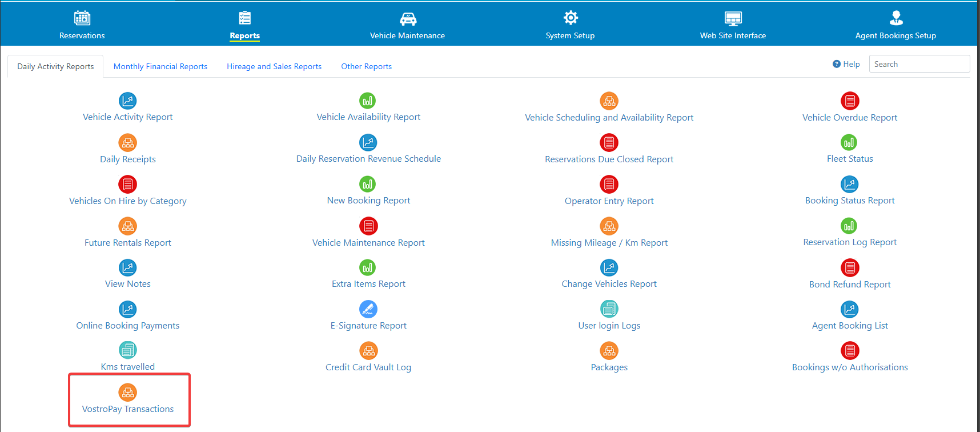Image resolution: width=980 pixels, height=432 pixels.
Task: Click the Future Rentals Report icon
Action: coord(128,226)
